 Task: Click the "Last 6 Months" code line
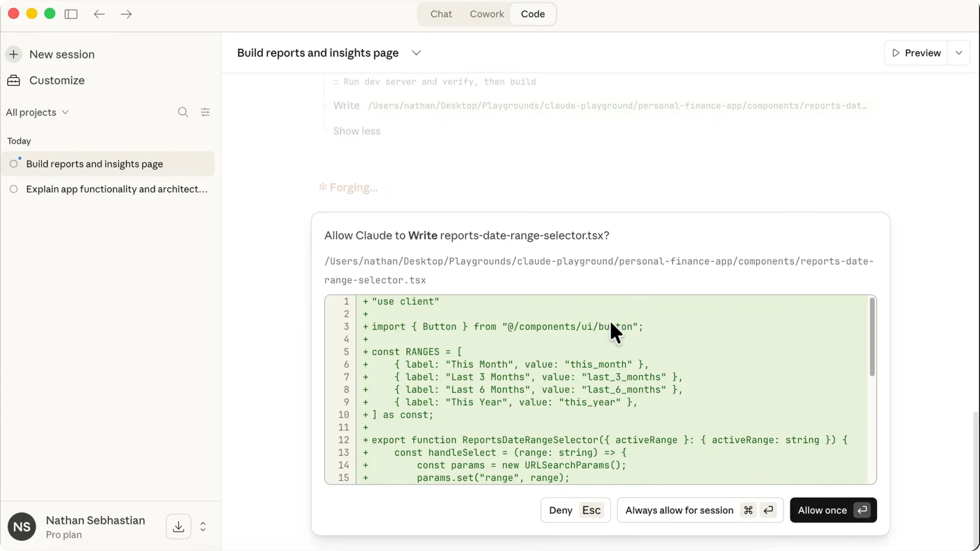[538, 390]
